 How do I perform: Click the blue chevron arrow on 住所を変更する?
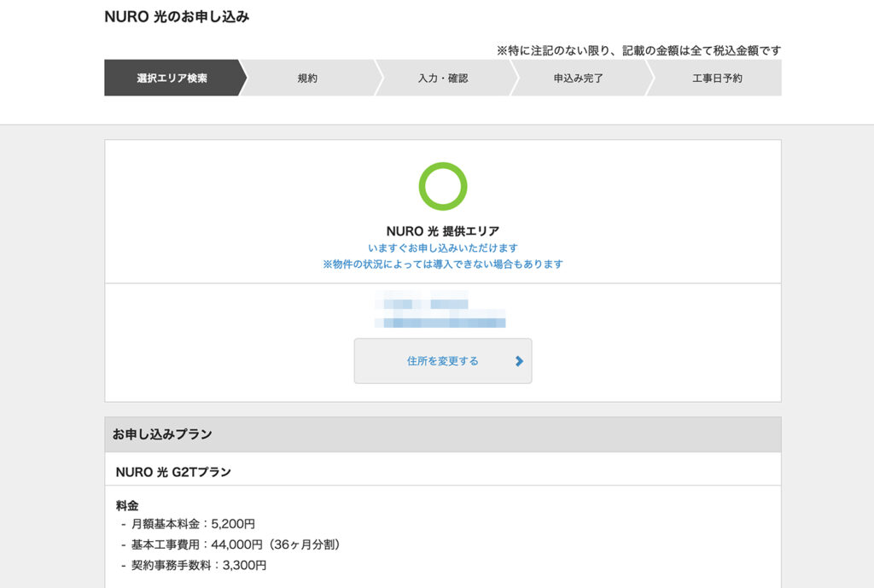tap(519, 361)
